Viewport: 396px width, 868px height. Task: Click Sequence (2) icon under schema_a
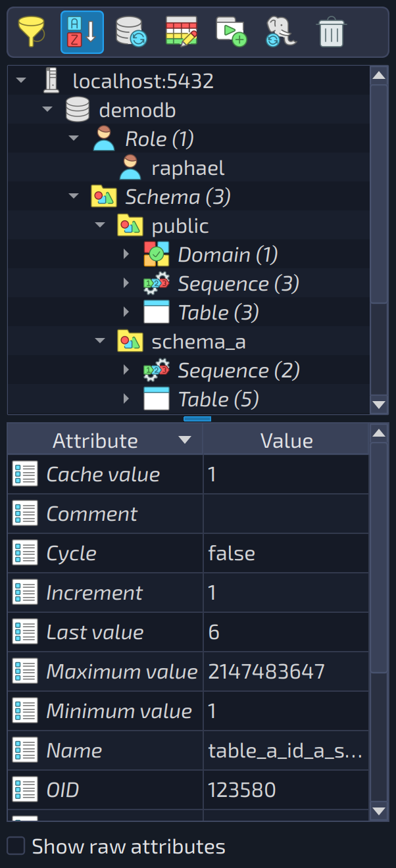(157, 370)
